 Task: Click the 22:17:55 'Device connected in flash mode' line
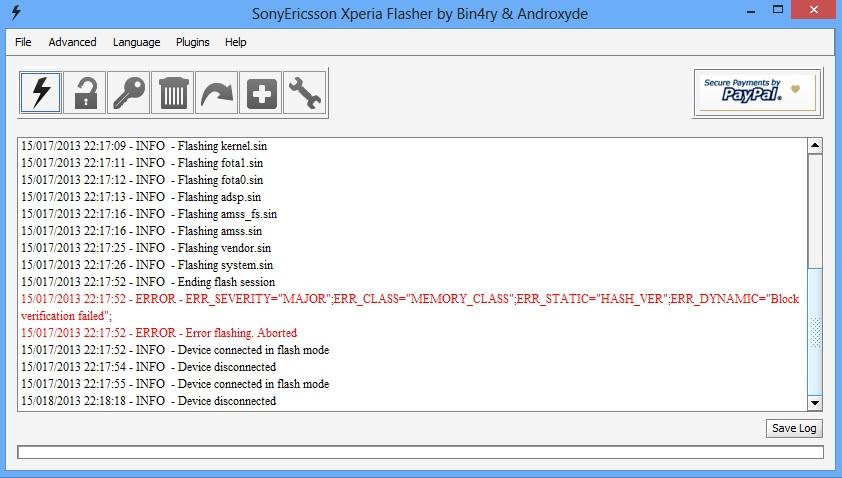click(x=175, y=384)
